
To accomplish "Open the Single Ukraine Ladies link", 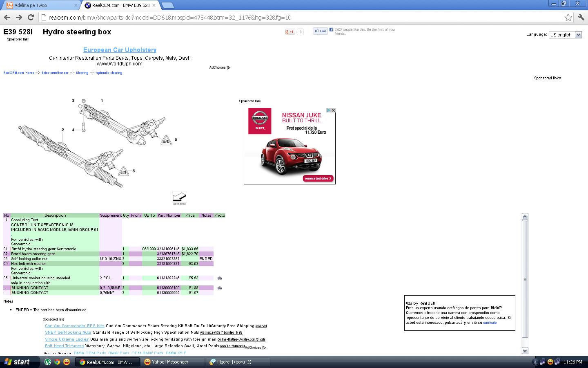I will coord(67,339).
